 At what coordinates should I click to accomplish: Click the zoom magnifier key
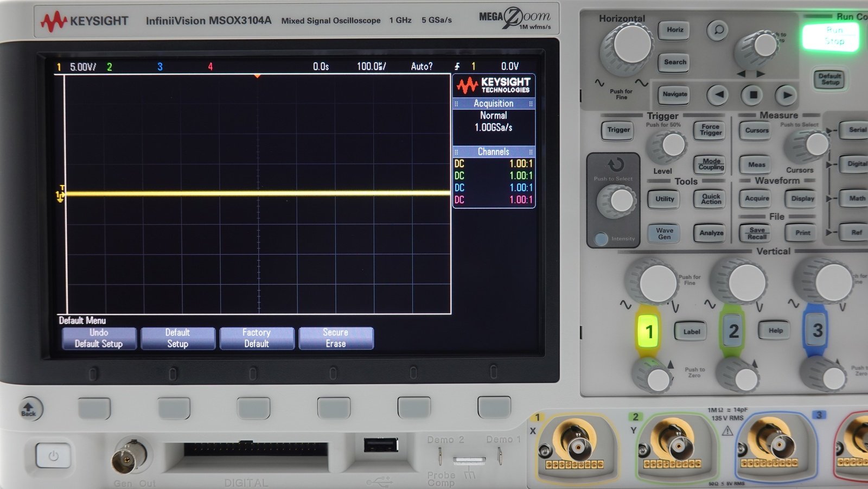click(717, 30)
